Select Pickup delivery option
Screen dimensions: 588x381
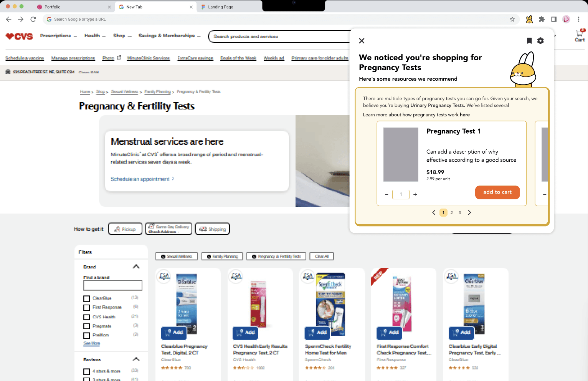pyautogui.click(x=125, y=229)
